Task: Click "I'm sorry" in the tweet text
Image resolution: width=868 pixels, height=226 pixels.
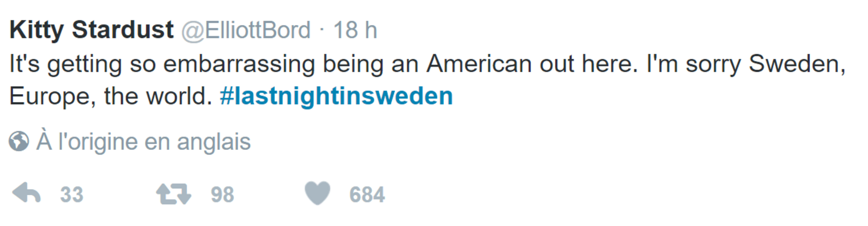Action: coord(693,64)
